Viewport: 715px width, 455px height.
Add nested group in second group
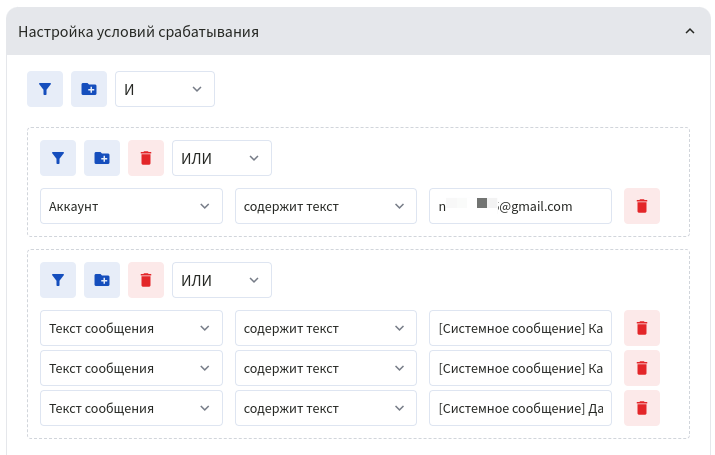(x=102, y=280)
